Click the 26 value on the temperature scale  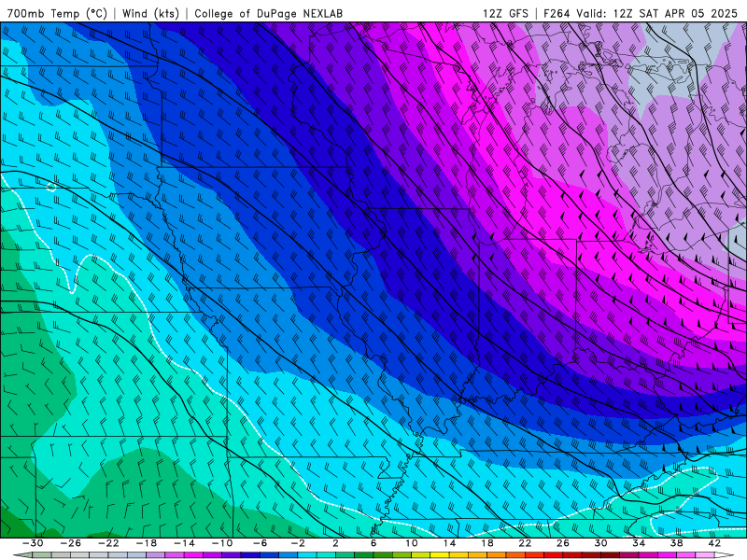click(563, 543)
